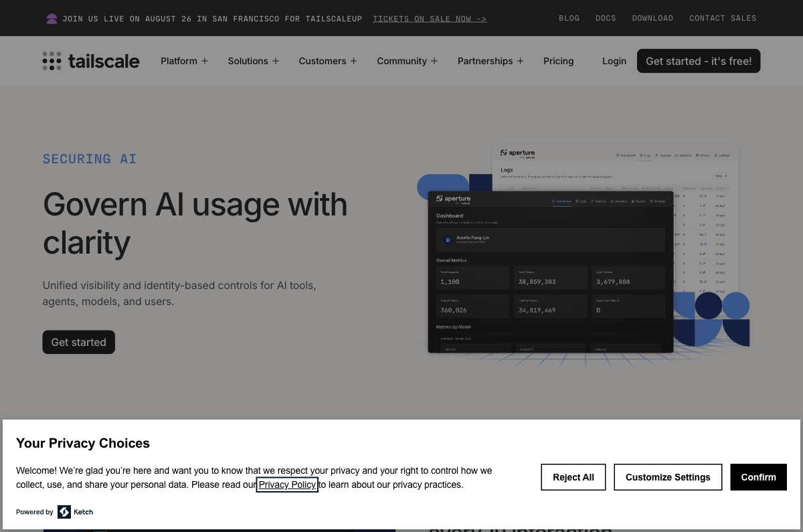Viewport: 803px width, 532px height.
Task: Go to the Blog page
Action: pos(569,19)
